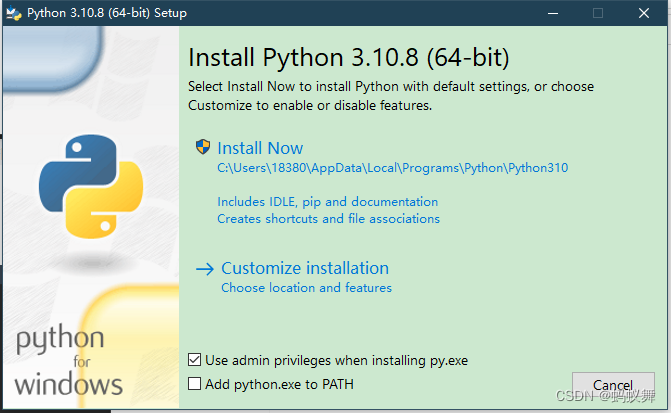Close the Python Setup window
The image size is (671, 413).
pyautogui.click(x=644, y=13)
